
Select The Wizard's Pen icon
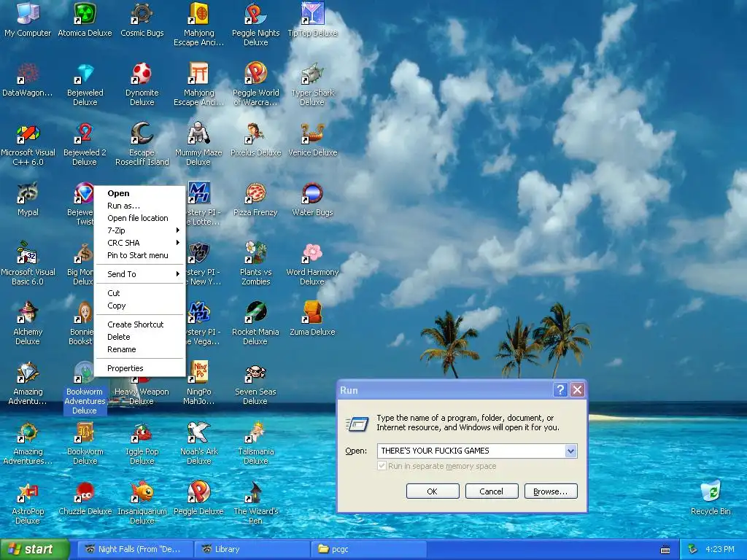(256, 492)
